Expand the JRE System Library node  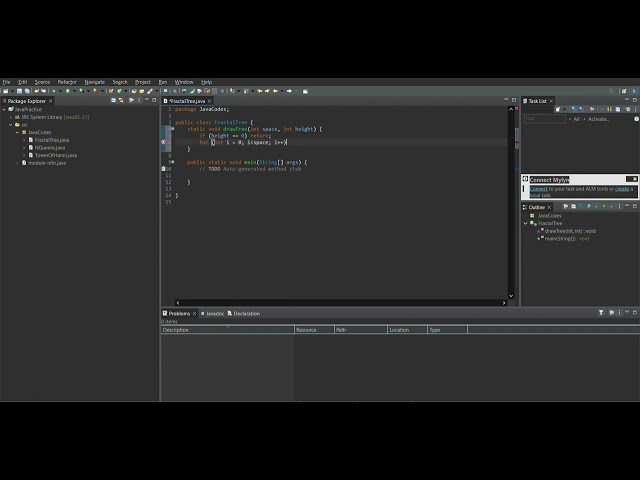coord(11,117)
